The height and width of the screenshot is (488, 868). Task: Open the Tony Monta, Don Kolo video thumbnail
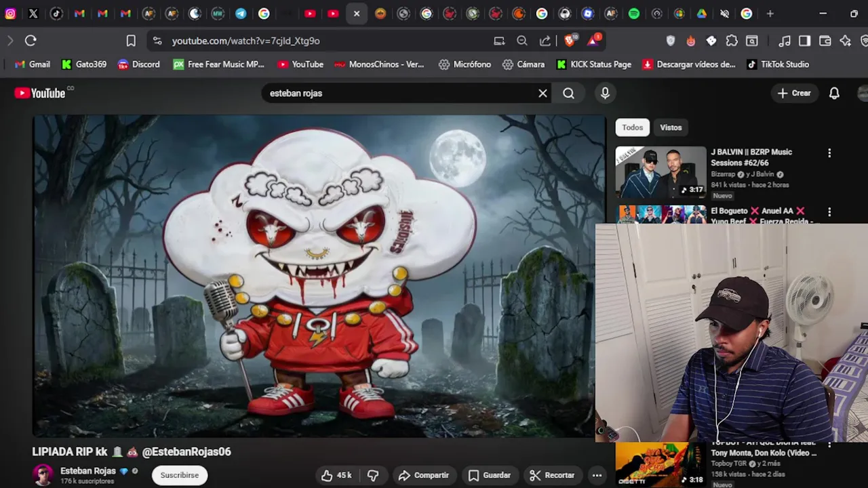[660, 464]
